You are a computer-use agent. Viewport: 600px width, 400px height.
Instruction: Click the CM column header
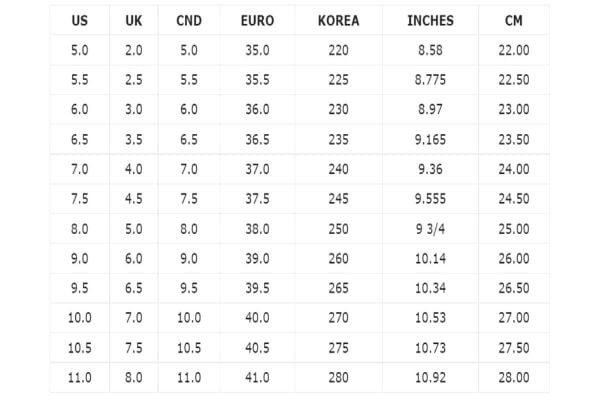click(514, 20)
